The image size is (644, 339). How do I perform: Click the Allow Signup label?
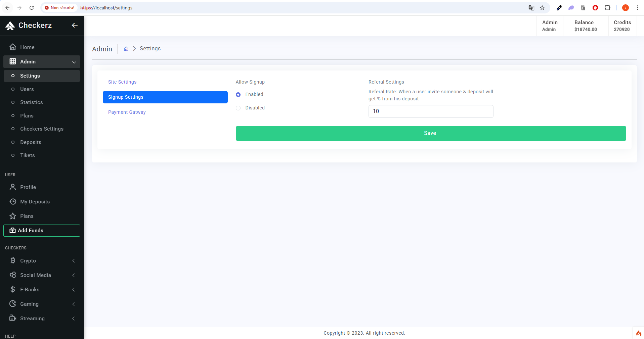250,82
